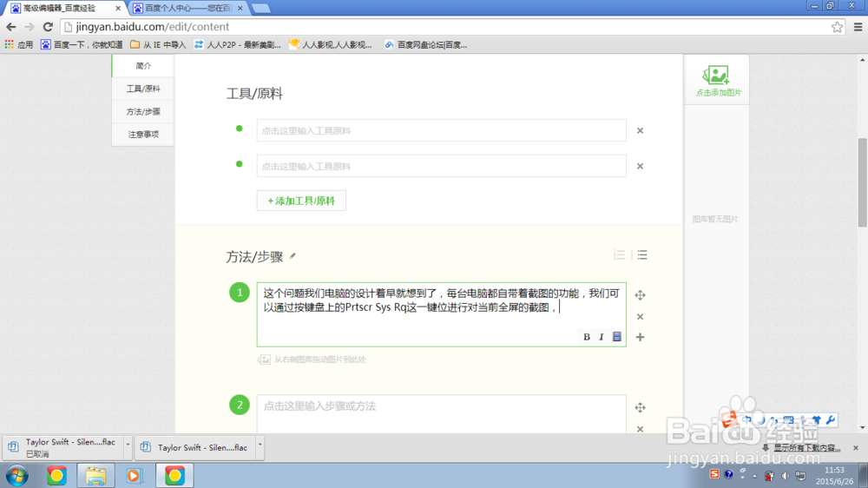Viewport: 868px width, 488px height.
Task: Go forward to next page
Action: pyautogui.click(x=30, y=27)
